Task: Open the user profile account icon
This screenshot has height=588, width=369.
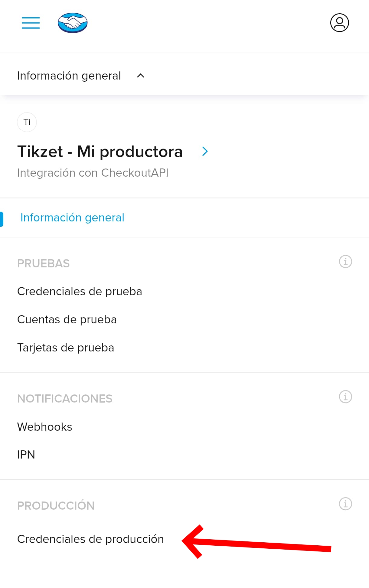Action: (x=339, y=22)
